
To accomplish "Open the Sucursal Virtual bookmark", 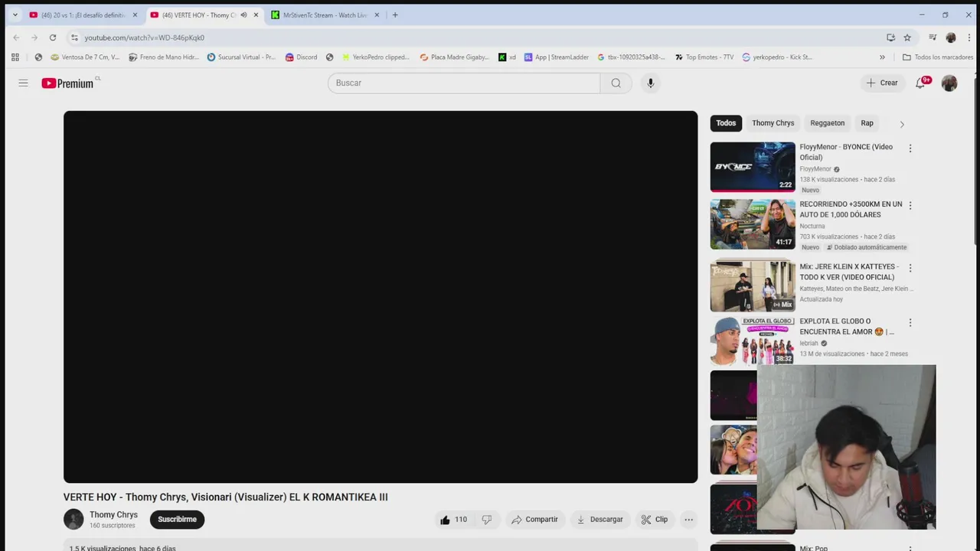I will point(241,57).
